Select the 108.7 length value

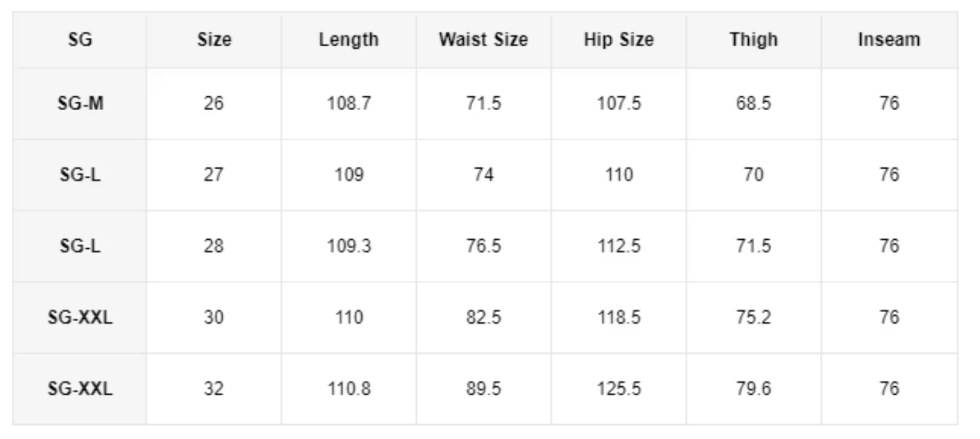(348, 104)
